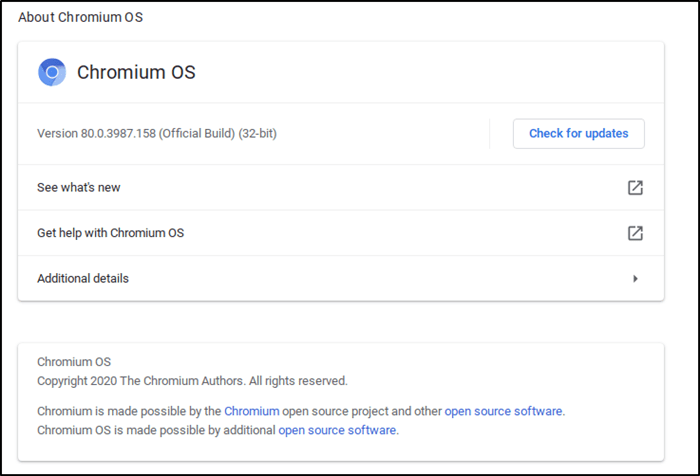Open the Additional details row label

(83, 279)
